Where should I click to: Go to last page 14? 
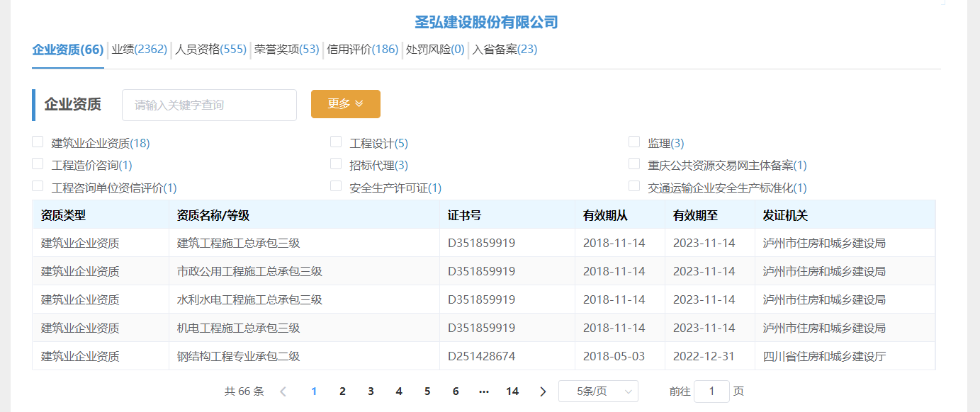pos(512,391)
